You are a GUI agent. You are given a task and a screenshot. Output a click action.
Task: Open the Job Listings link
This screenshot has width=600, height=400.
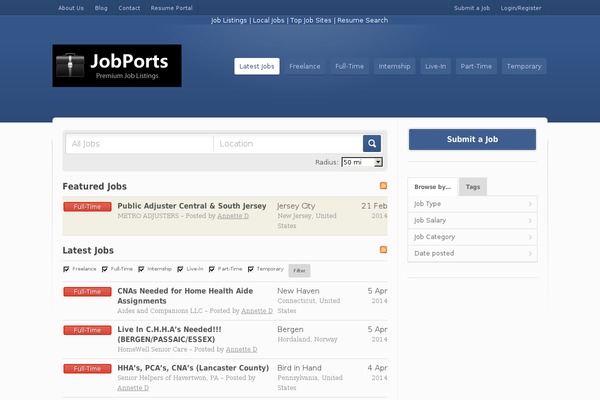pos(229,20)
